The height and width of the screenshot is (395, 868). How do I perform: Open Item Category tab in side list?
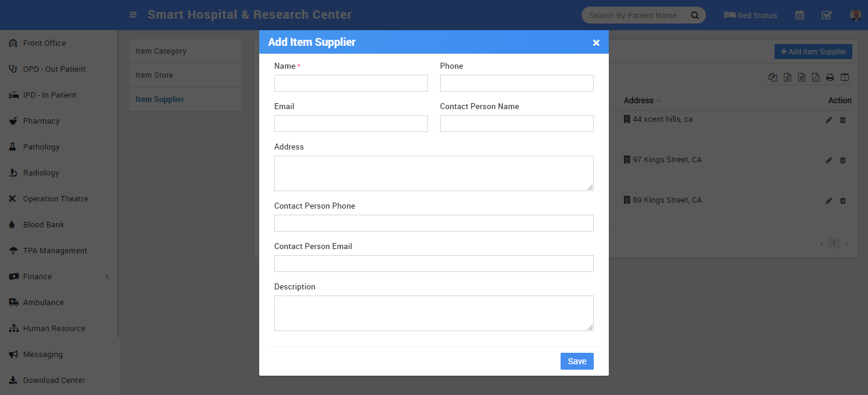click(x=161, y=51)
